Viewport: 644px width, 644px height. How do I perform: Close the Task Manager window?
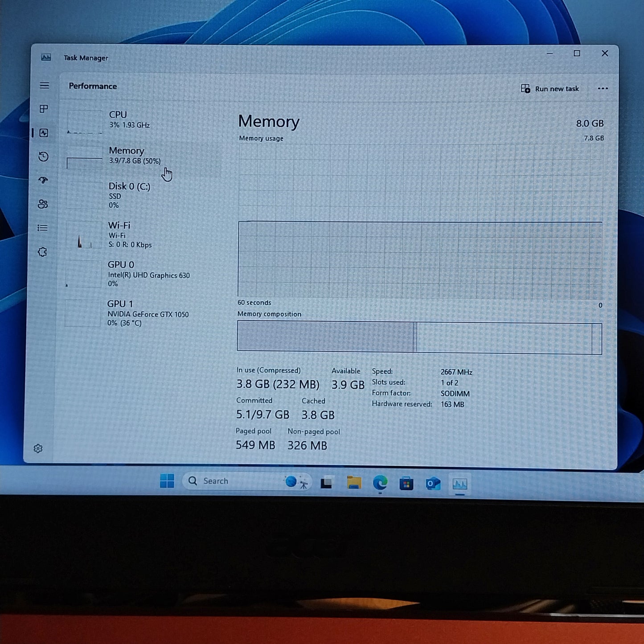[605, 53]
